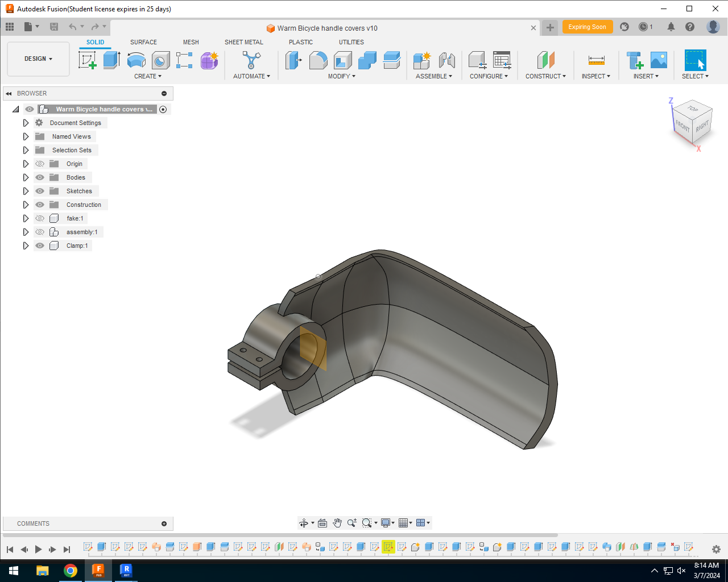Go to the timeline beginning
Image resolution: width=728 pixels, height=582 pixels.
point(10,549)
